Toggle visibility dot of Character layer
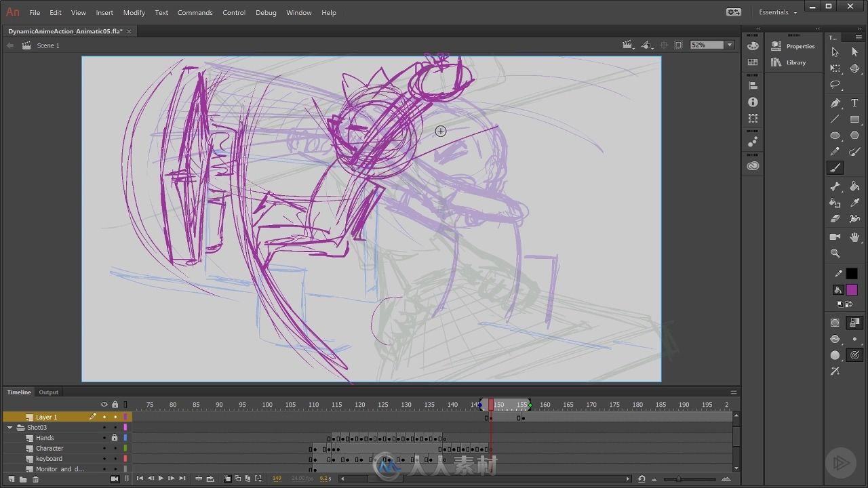 coord(104,448)
